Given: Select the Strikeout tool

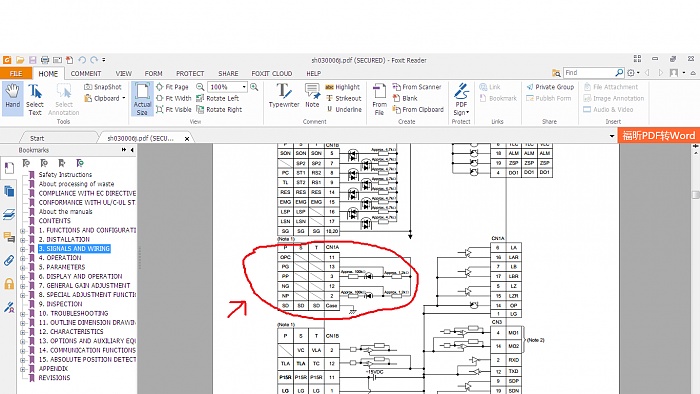Looking at the screenshot, I should (x=343, y=98).
